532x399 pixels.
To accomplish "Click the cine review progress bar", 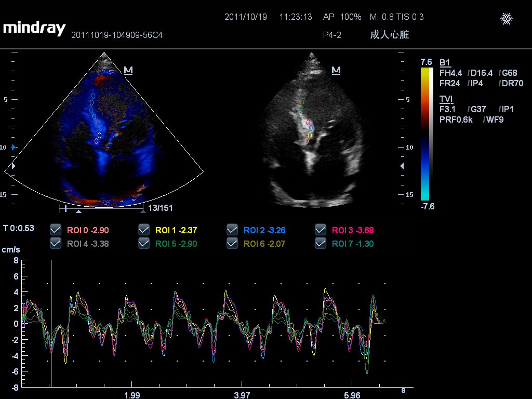I will 102,208.
